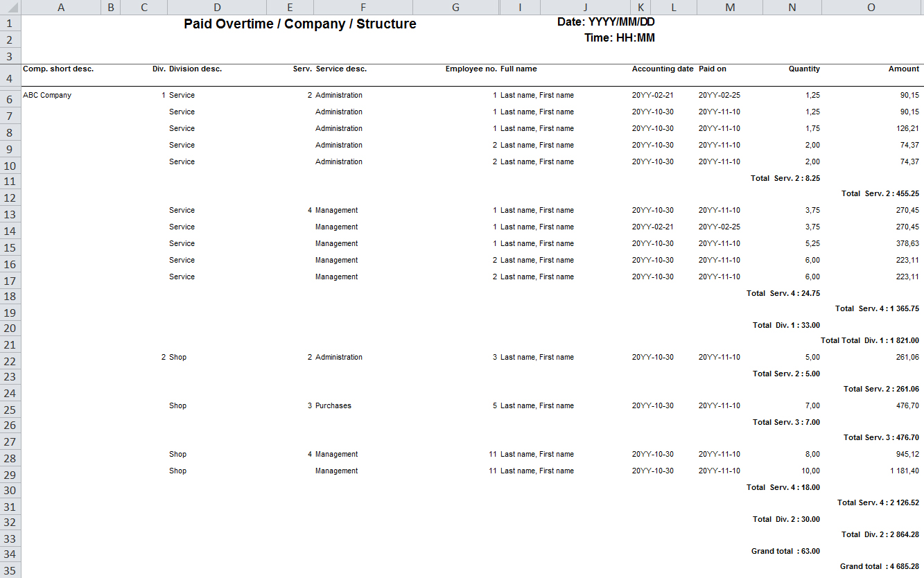Select column O header

(871, 8)
